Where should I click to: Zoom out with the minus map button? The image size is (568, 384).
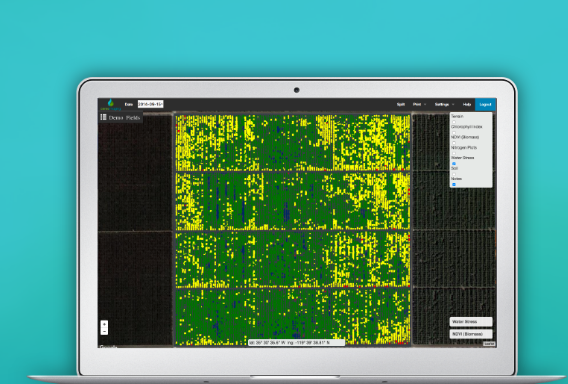(104, 331)
